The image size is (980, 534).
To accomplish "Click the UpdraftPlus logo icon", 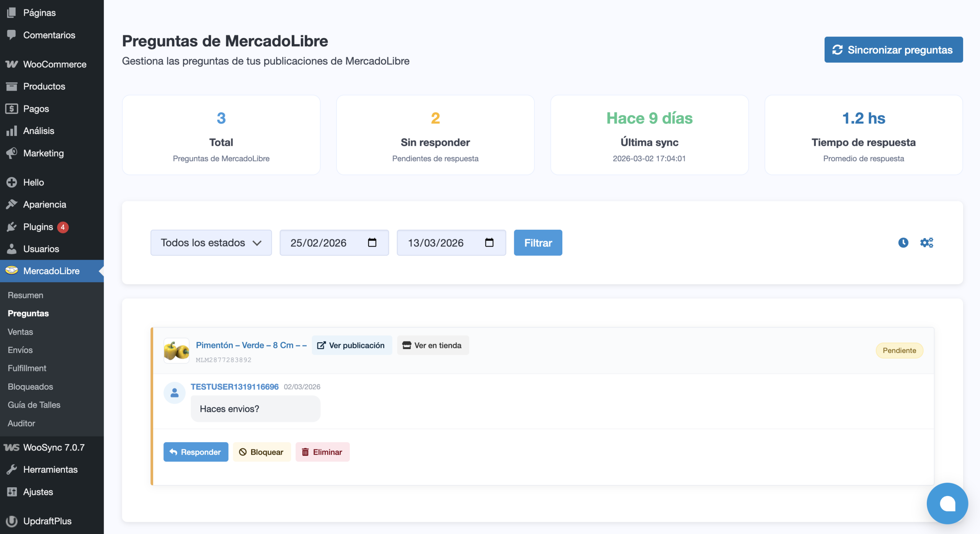I will tap(11, 521).
